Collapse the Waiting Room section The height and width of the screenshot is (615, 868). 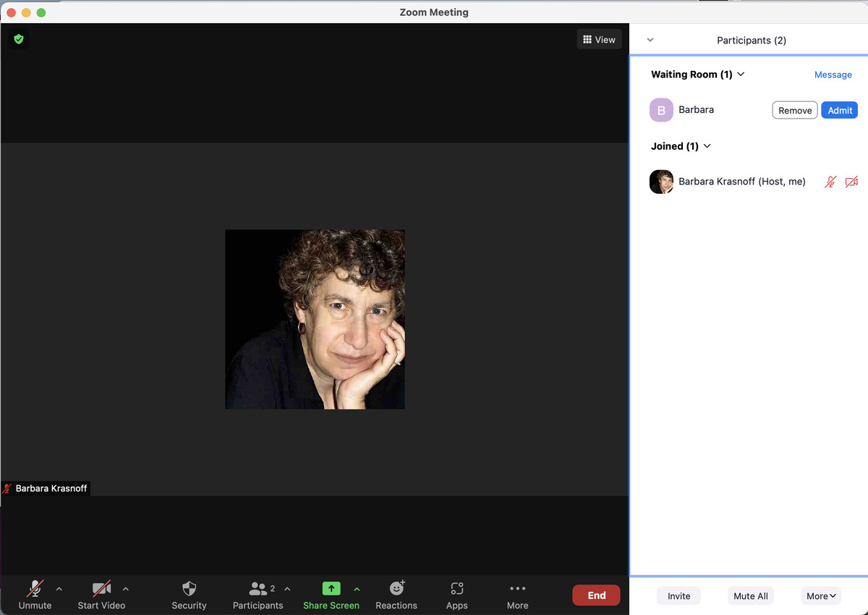[741, 74]
